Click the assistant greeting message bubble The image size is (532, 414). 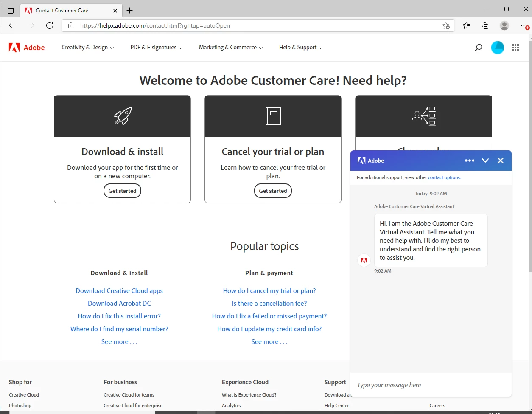431,240
